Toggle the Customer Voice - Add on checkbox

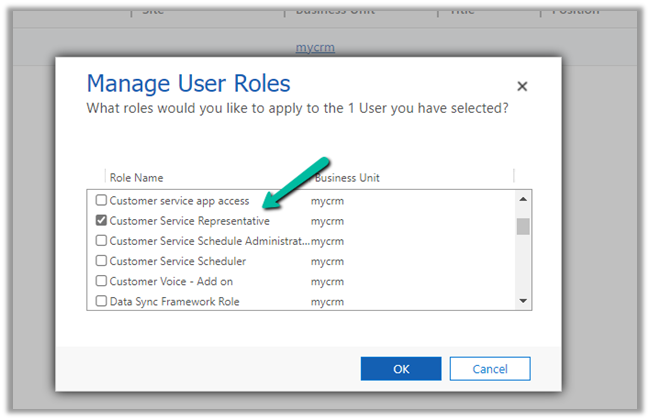coord(101,281)
